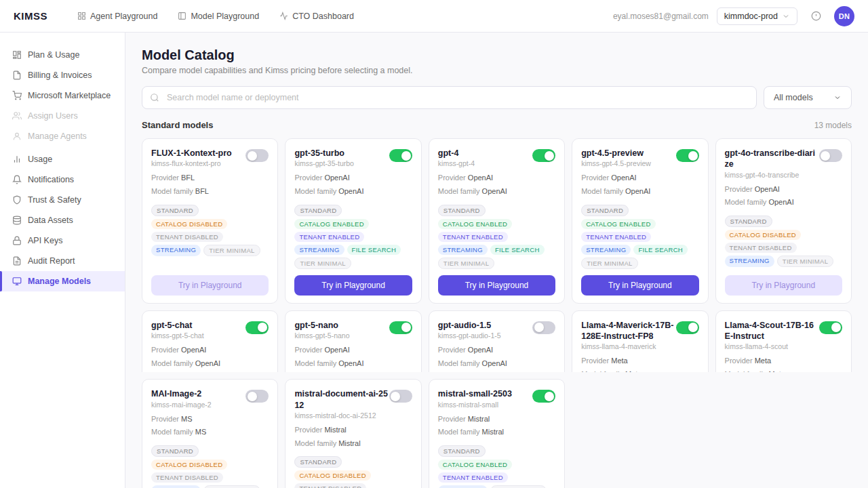This screenshot has height=488, width=868.
Task: Click FLUX-1-Kontext-pro Try in Playground button
Action: pos(210,285)
